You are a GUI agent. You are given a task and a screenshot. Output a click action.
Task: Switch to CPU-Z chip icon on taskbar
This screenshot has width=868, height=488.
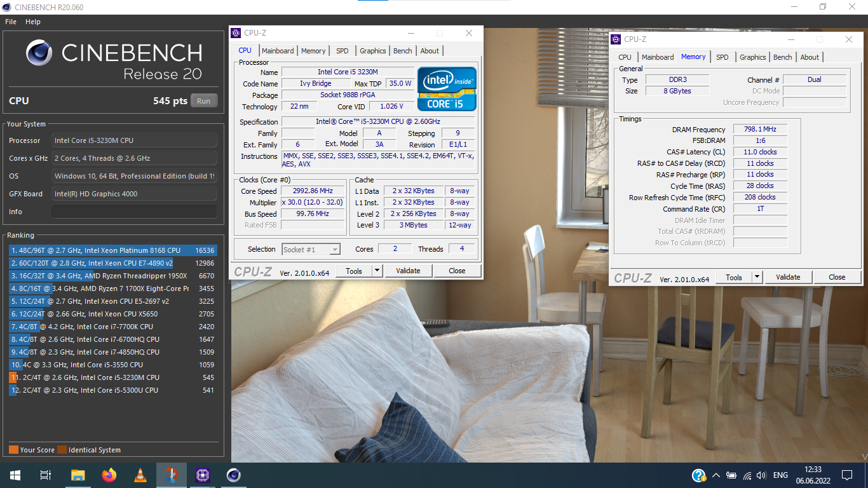[203, 475]
